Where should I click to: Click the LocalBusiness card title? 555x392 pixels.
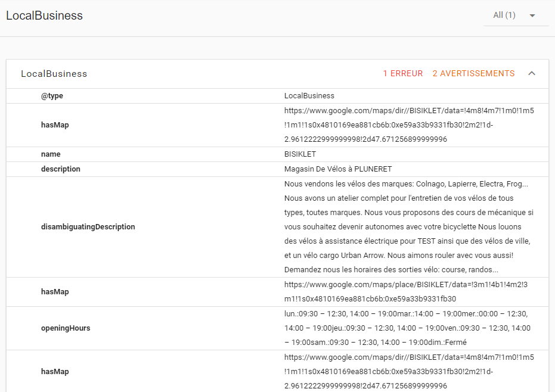point(54,74)
